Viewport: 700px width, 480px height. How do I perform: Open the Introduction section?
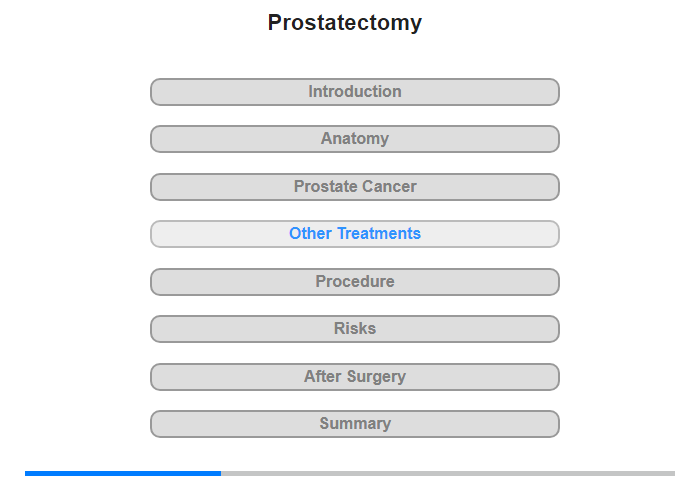point(354,92)
